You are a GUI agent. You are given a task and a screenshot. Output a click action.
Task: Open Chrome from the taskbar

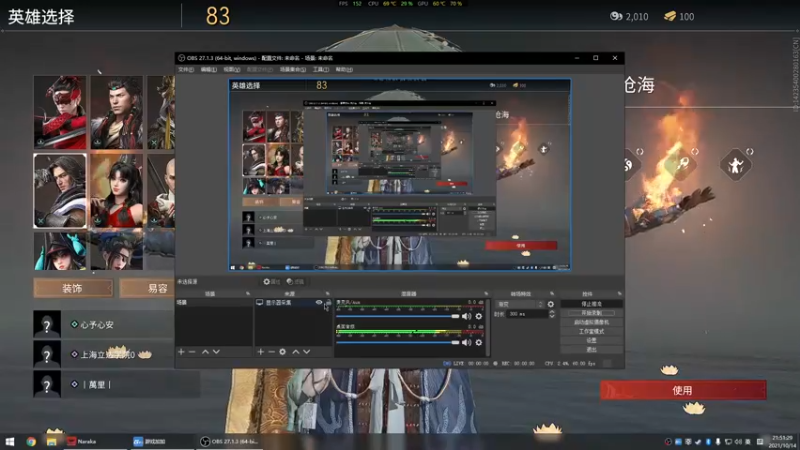pyautogui.click(x=31, y=441)
